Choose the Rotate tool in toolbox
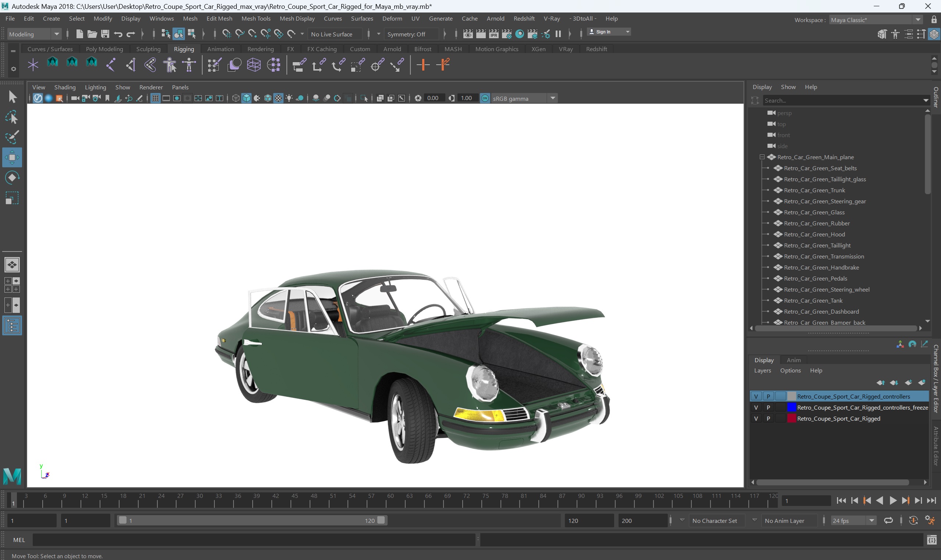This screenshot has width=941, height=560. pos(12,177)
